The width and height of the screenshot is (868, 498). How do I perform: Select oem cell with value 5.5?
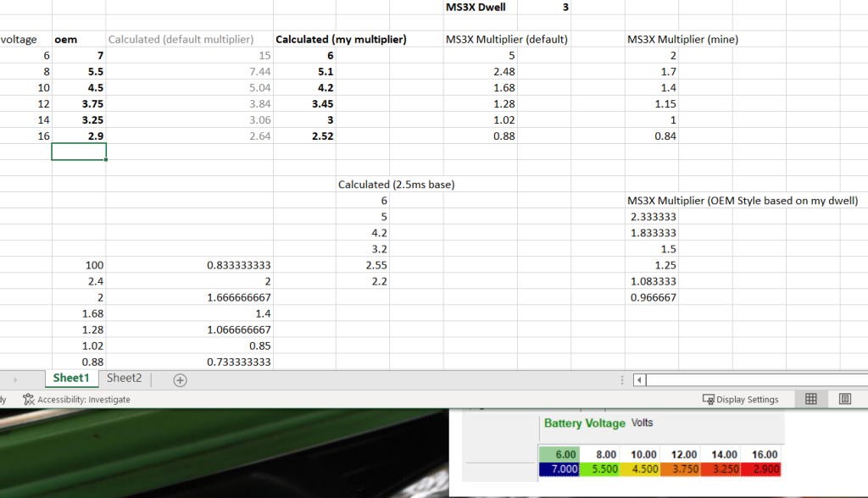point(79,71)
